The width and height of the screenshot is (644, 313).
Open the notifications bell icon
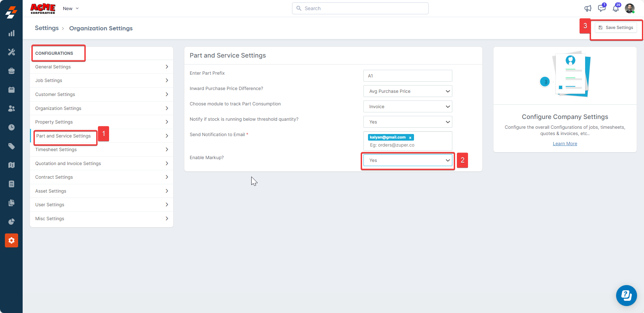click(616, 8)
